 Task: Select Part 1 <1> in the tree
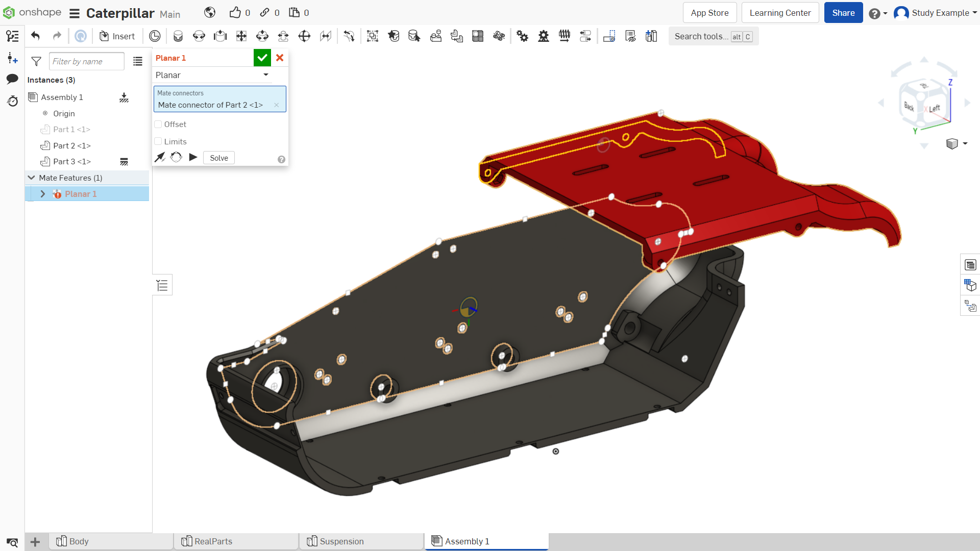71,130
